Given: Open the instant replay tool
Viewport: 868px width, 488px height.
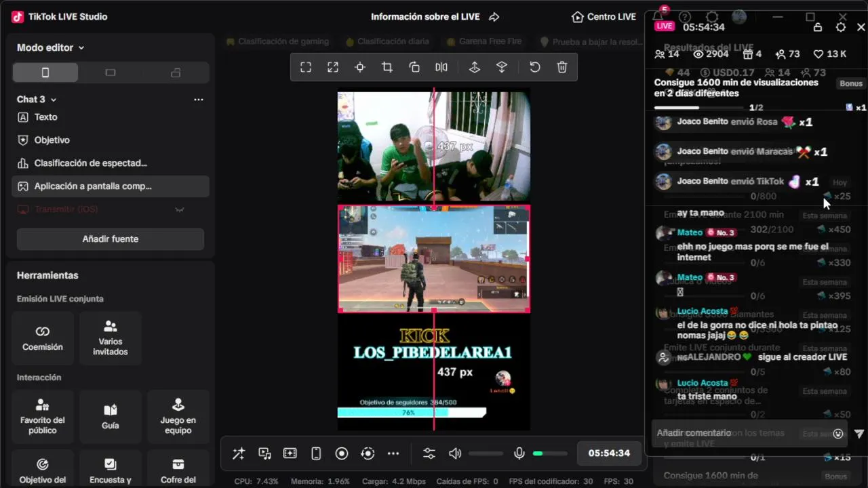Looking at the screenshot, I should [368, 453].
